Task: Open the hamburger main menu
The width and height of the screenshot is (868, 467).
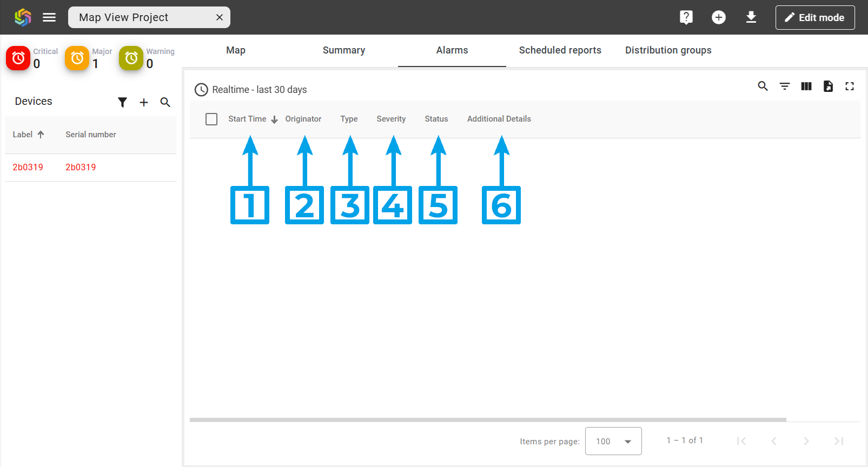Action: tap(49, 17)
